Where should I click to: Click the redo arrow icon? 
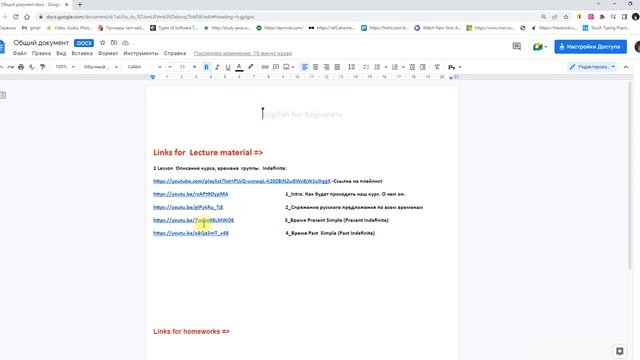coord(11,67)
